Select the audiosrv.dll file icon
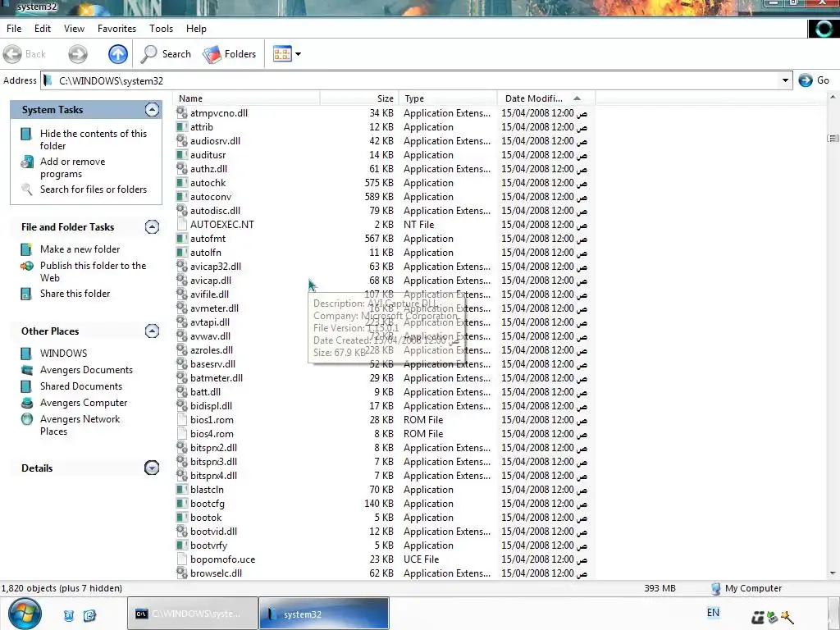The image size is (840, 630). pyautogui.click(x=182, y=141)
